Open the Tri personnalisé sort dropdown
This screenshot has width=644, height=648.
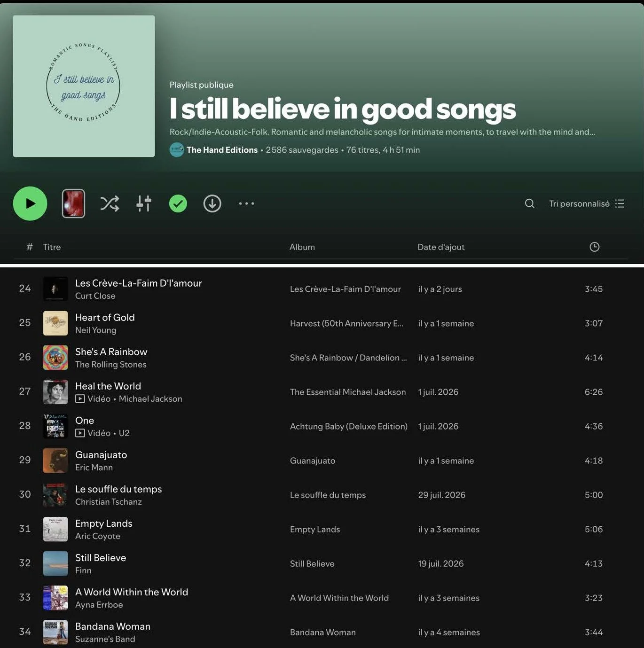tap(587, 203)
